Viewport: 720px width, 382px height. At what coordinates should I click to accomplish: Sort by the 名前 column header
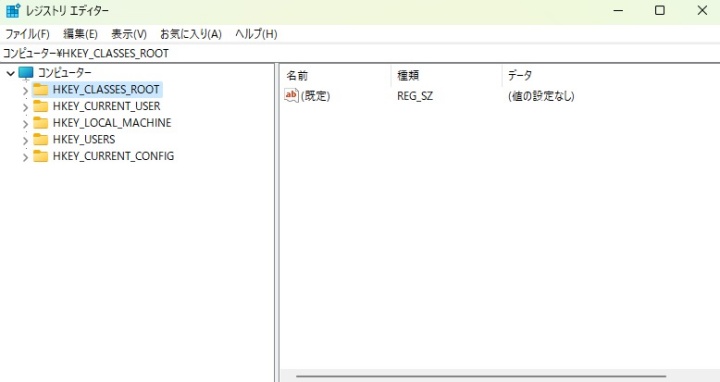point(335,75)
